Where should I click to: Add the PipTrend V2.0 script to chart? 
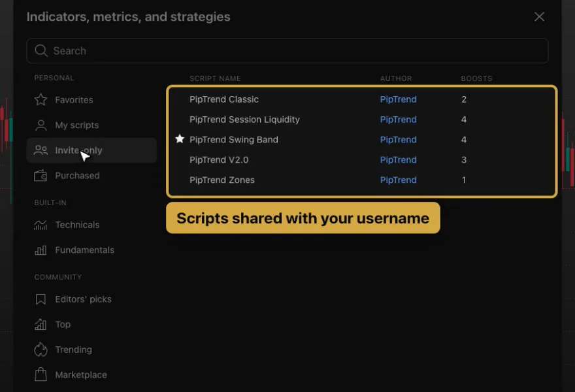(361, 160)
